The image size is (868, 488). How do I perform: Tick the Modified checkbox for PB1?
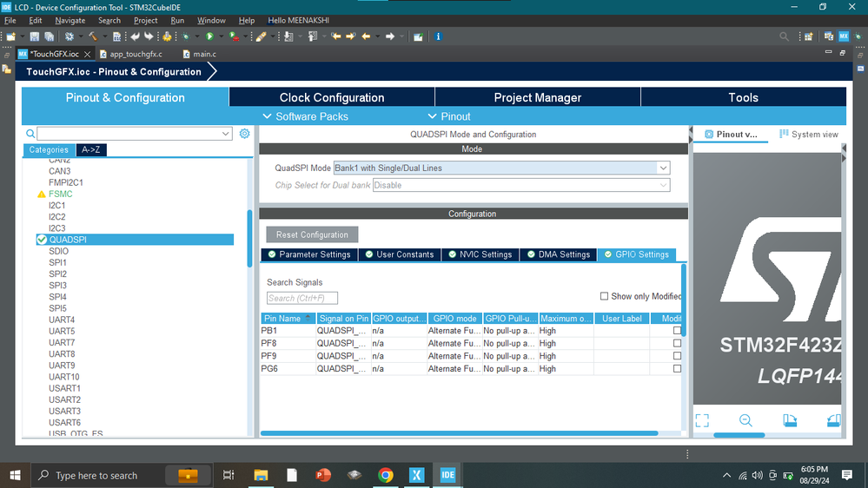(677, 330)
